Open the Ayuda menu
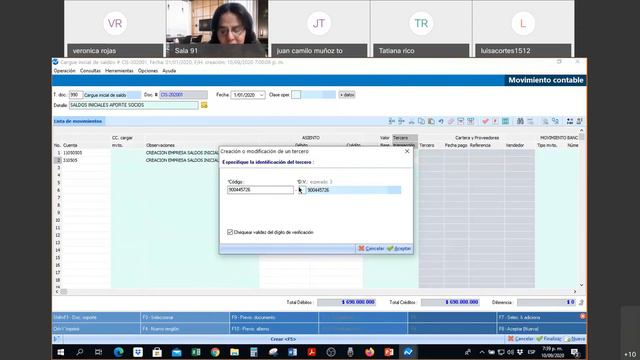 [169, 71]
